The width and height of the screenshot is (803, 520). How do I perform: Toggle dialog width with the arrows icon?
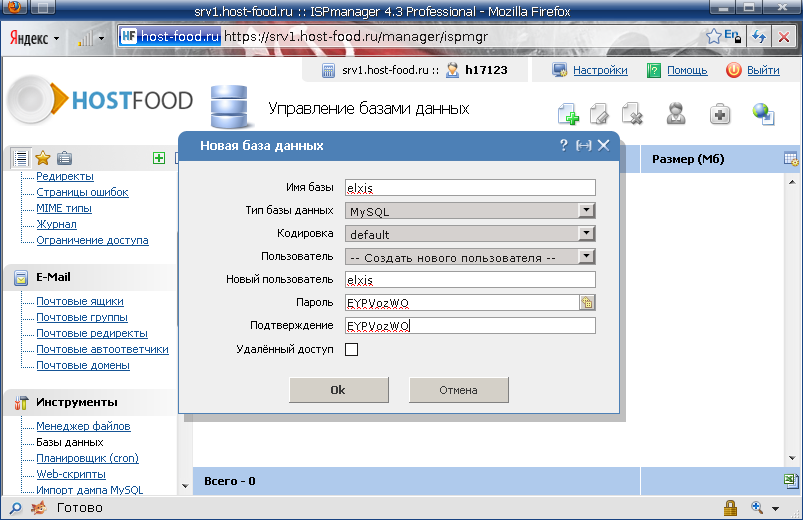(x=583, y=145)
